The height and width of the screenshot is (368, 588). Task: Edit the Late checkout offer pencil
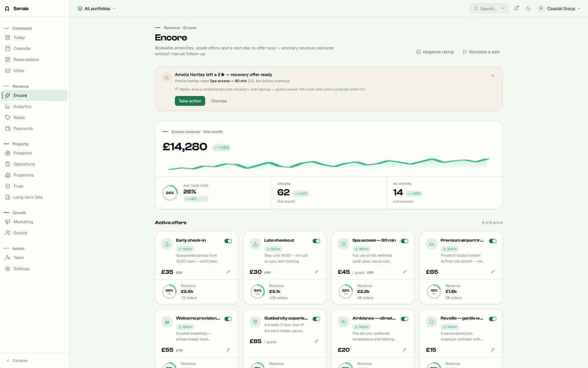tap(316, 272)
